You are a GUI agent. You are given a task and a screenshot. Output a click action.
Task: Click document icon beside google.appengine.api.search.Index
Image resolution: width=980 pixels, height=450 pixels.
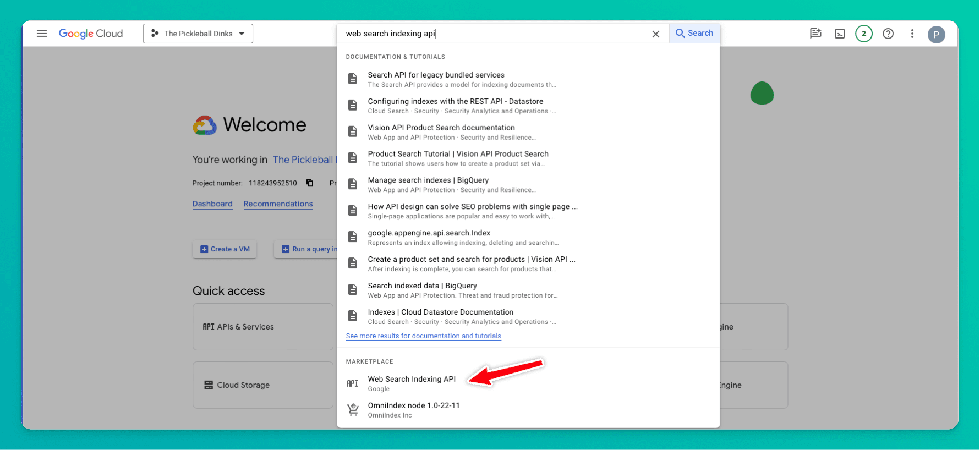pos(353,237)
